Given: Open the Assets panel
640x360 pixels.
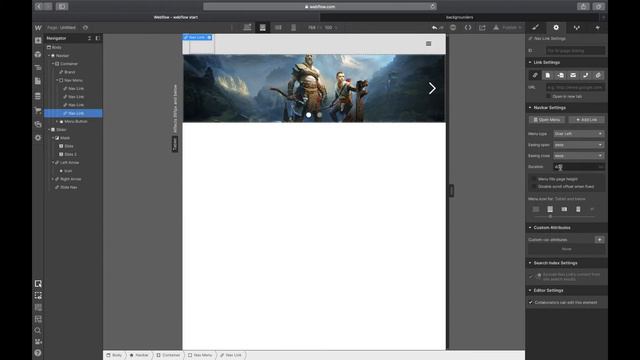Looking at the screenshot, I should pos(38,124).
